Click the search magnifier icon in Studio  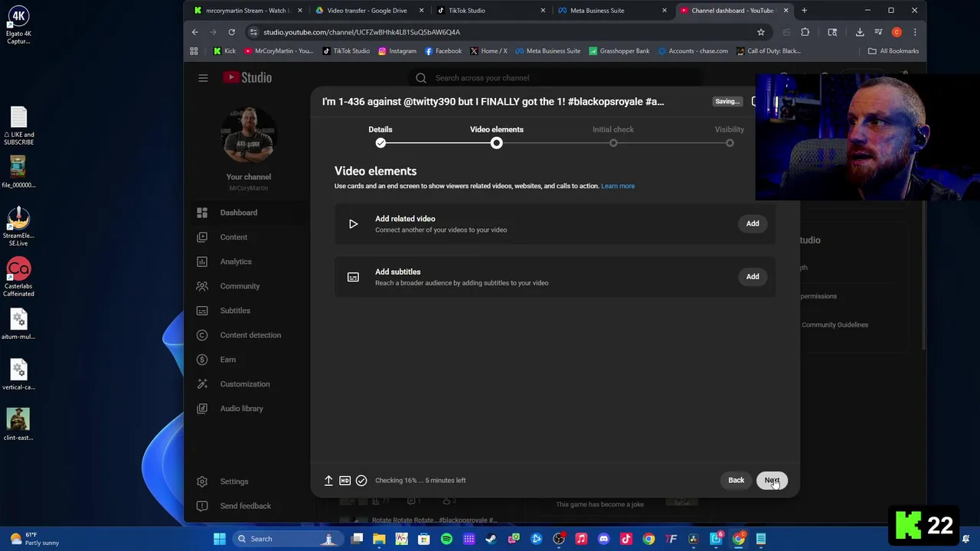tap(420, 78)
